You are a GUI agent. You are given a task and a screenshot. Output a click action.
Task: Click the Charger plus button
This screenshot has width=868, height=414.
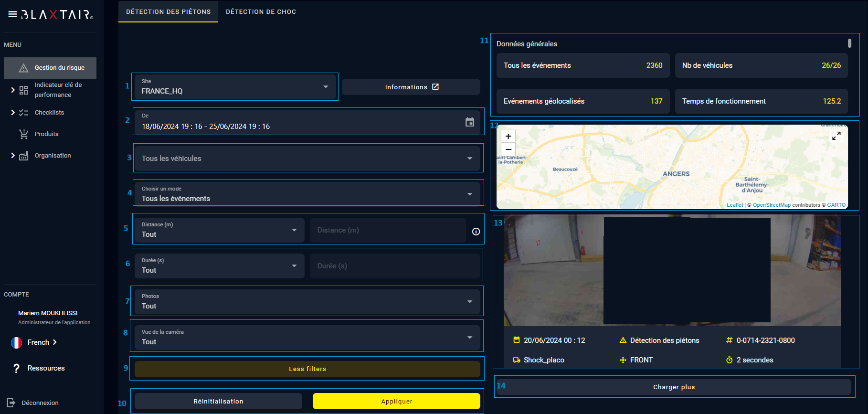point(674,387)
